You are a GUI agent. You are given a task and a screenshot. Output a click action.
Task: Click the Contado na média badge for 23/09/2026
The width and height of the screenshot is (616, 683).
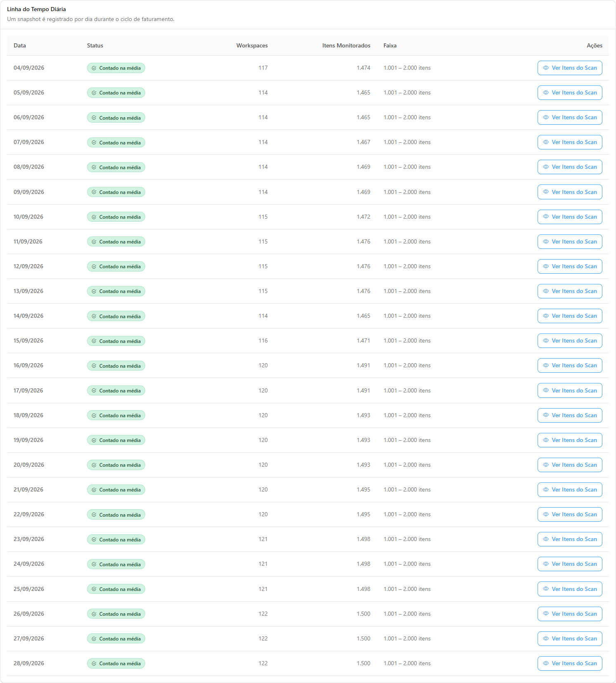(116, 539)
